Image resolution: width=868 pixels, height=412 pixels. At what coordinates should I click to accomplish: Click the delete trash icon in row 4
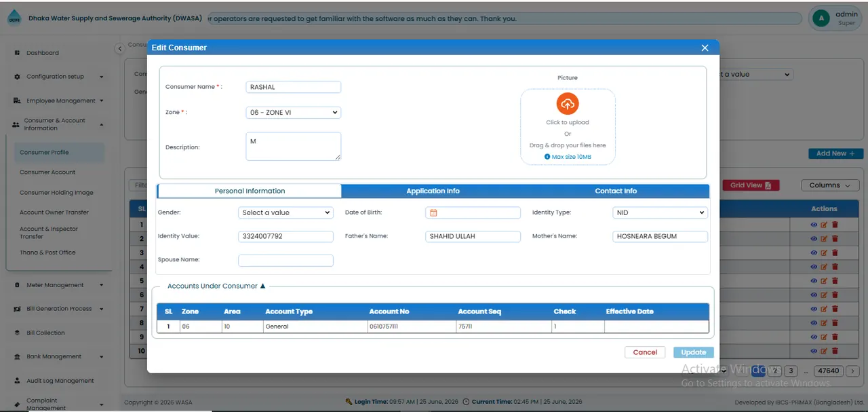click(x=835, y=267)
